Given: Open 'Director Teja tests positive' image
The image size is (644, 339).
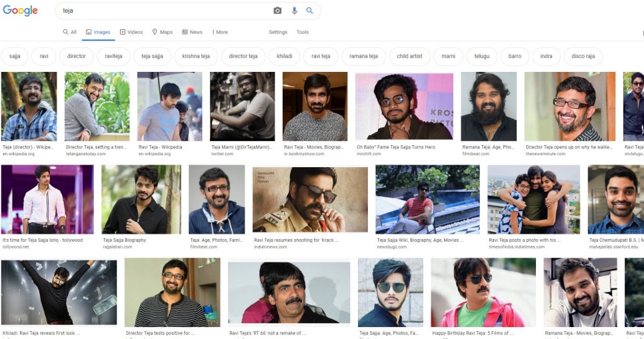Looking at the screenshot, I should pos(173,292).
